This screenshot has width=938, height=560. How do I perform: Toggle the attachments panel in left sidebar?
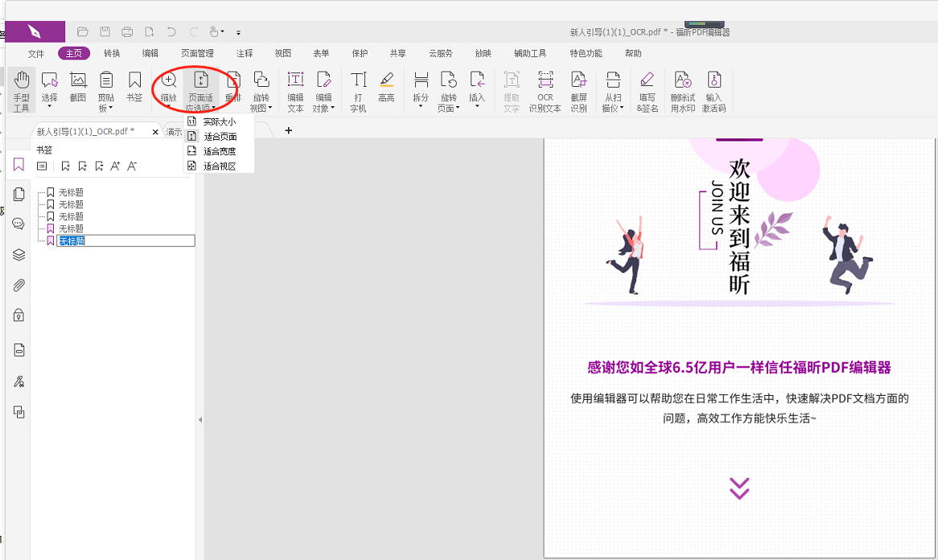click(18, 282)
